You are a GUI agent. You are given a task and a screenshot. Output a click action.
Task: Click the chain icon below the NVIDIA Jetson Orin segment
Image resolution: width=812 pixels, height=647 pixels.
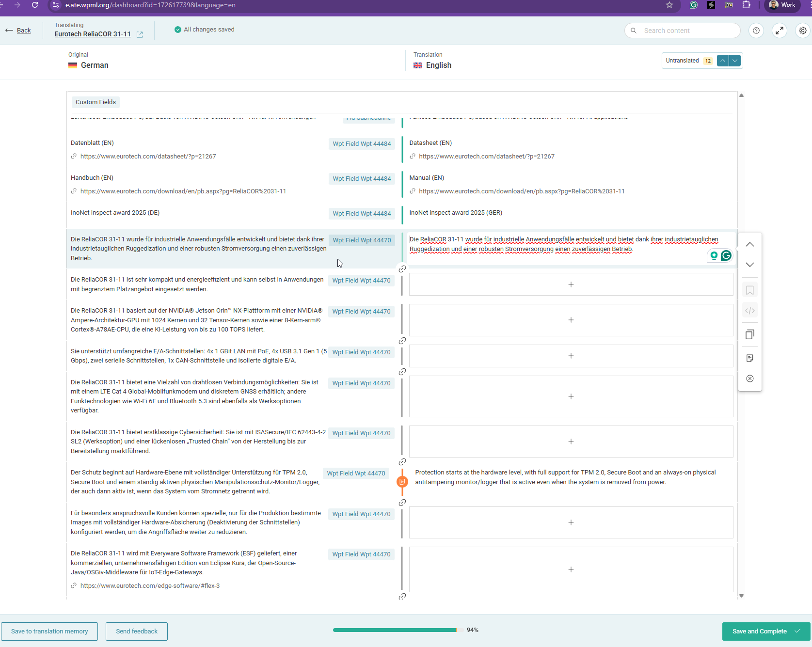coord(402,341)
